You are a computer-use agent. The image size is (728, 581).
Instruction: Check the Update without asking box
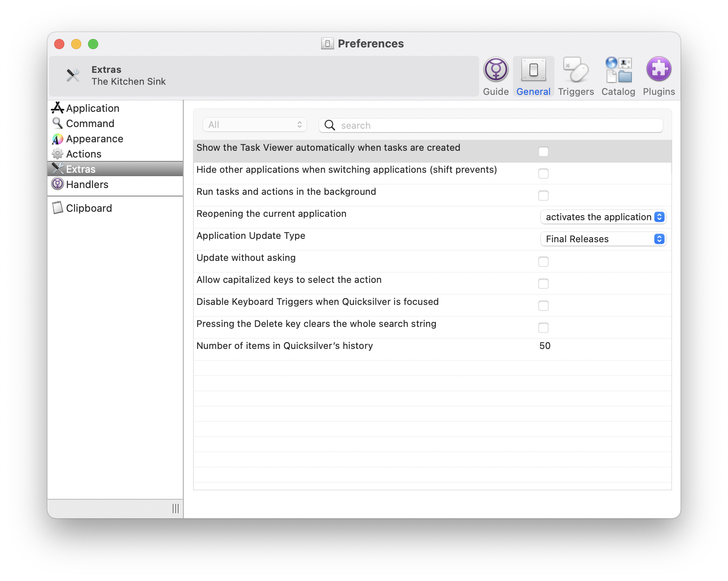tap(543, 262)
